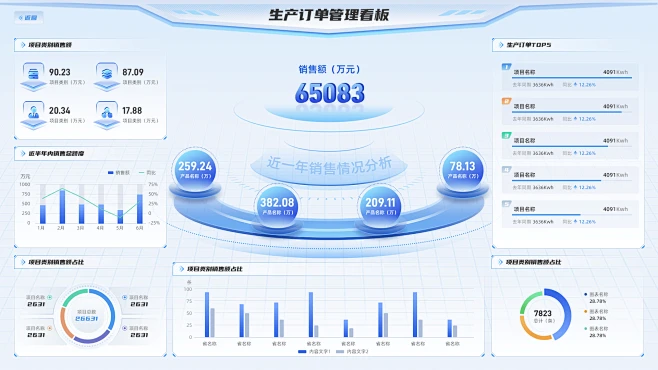Click the 1月 axis label
658x370 pixels.
pyautogui.click(x=41, y=228)
